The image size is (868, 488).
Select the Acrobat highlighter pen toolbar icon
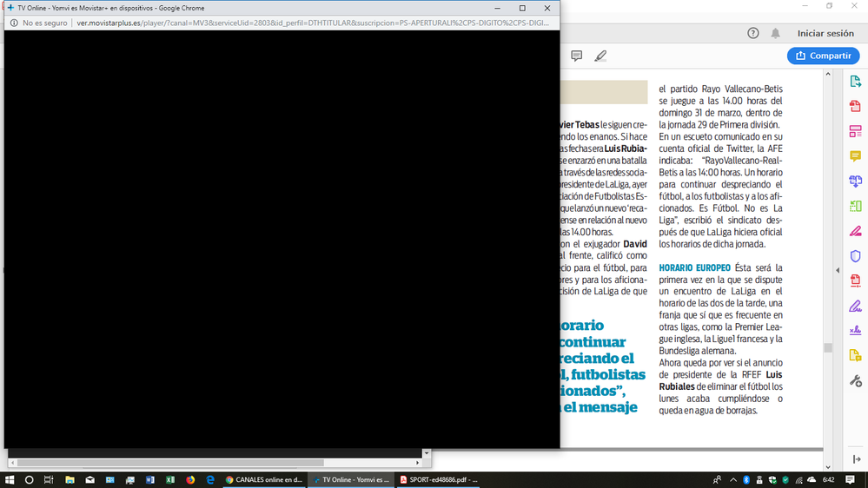click(600, 56)
